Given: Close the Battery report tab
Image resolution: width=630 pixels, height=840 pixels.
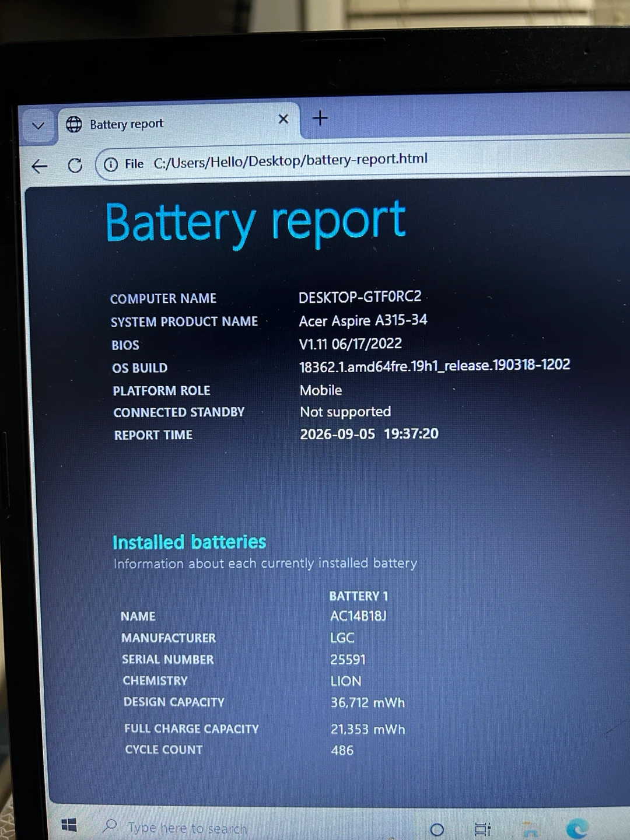Looking at the screenshot, I should pos(283,119).
